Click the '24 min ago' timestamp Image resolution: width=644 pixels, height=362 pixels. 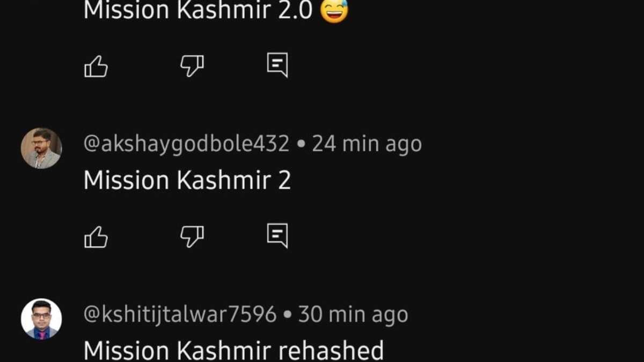click(367, 144)
